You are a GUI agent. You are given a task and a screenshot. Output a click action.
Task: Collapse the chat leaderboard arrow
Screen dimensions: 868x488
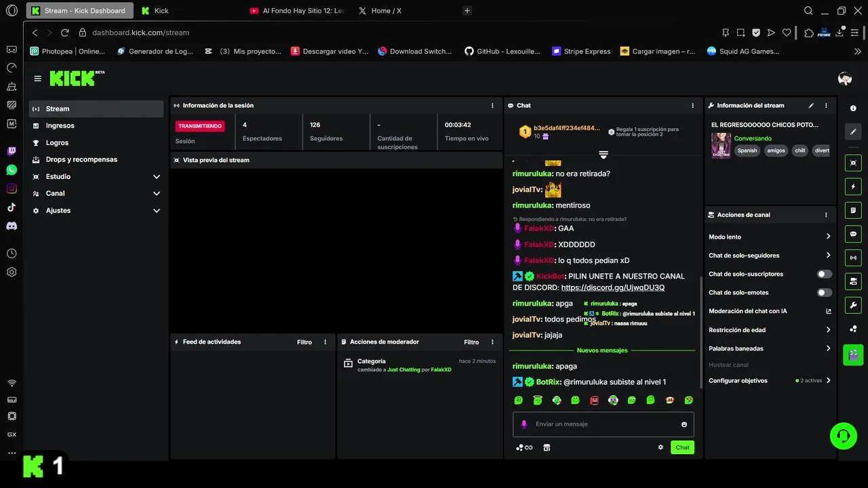click(603, 155)
